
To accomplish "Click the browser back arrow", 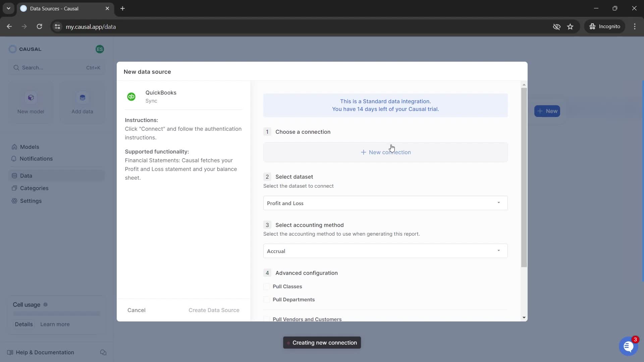I will [9, 26].
